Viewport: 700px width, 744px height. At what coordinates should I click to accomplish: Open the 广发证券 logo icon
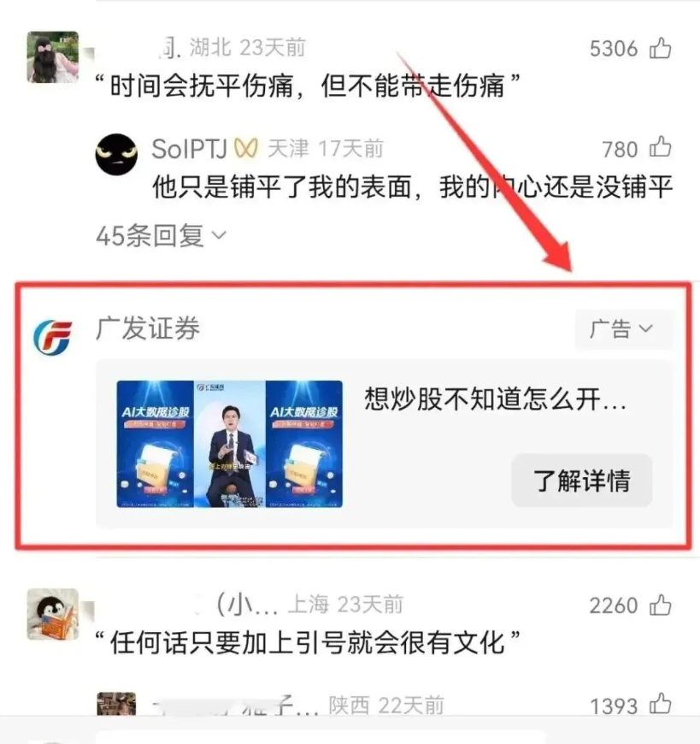coord(52,337)
